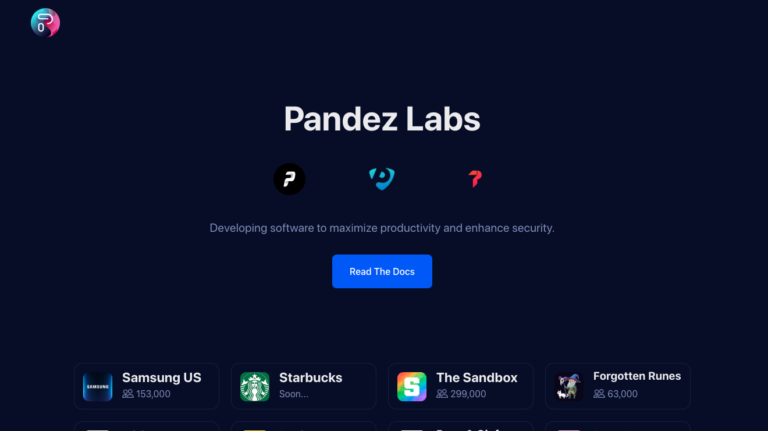Open the blue shield P product icon
This screenshot has height=431, width=768.
pyautogui.click(x=382, y=178)
